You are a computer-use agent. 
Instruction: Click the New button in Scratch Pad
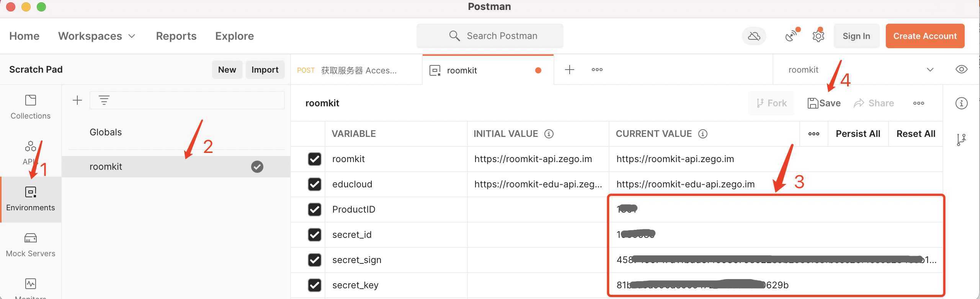coord(227,70)
